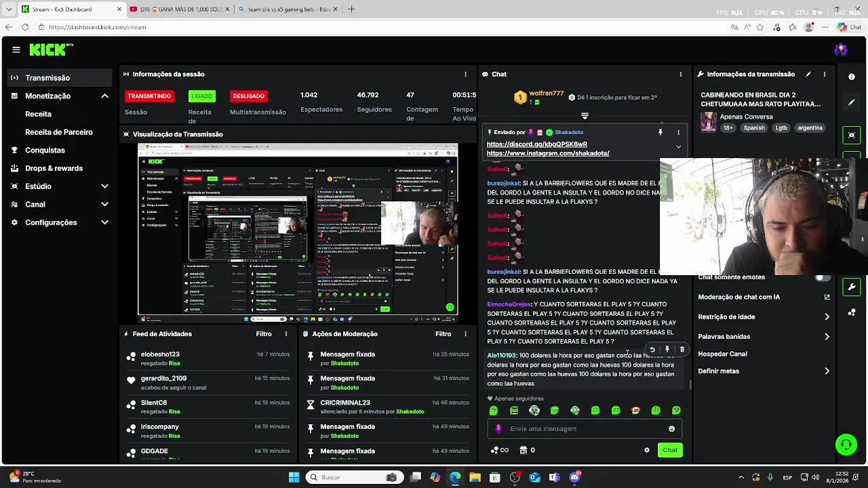Viewport: 868px width, 488px height.
Task: Click the Spanish tag
Action: tap(754, 128)
